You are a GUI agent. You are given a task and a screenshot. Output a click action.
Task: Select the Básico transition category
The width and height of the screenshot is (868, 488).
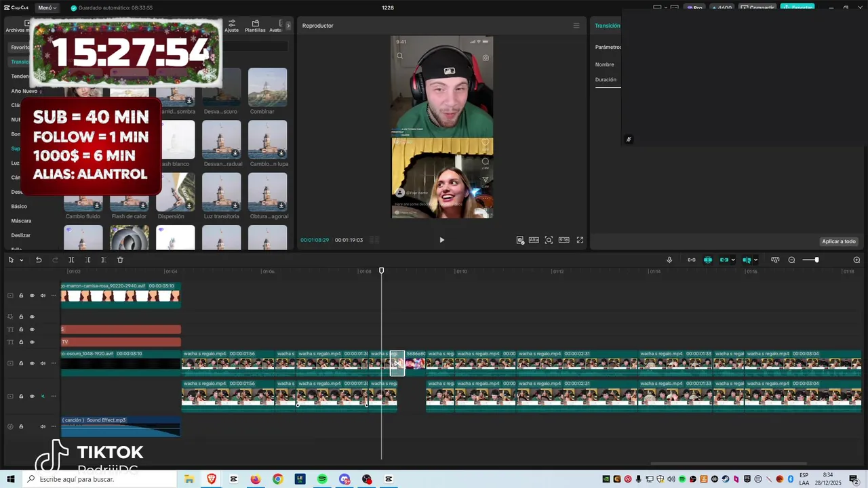click(x=19, y=206)
